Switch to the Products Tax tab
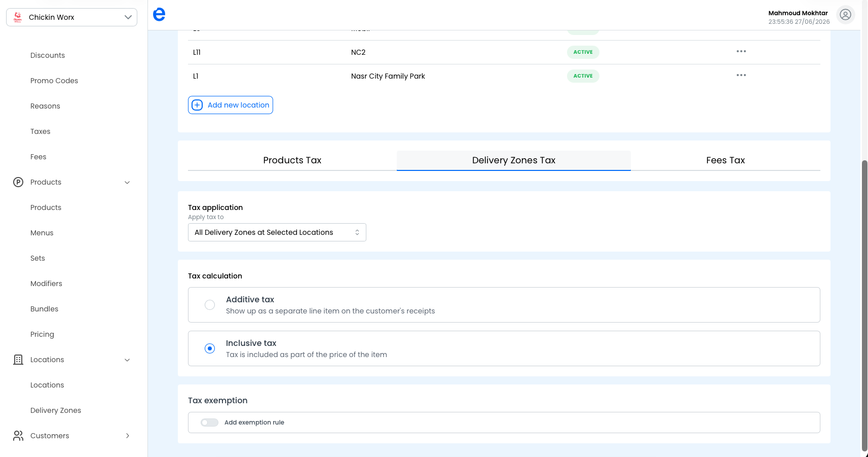This screenshot has width=868, height=457. click(x=292, y=160)
